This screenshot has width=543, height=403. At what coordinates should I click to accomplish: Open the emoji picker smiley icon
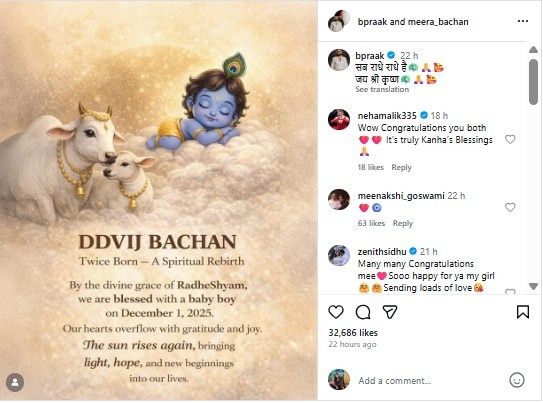[x=517, y=380]
